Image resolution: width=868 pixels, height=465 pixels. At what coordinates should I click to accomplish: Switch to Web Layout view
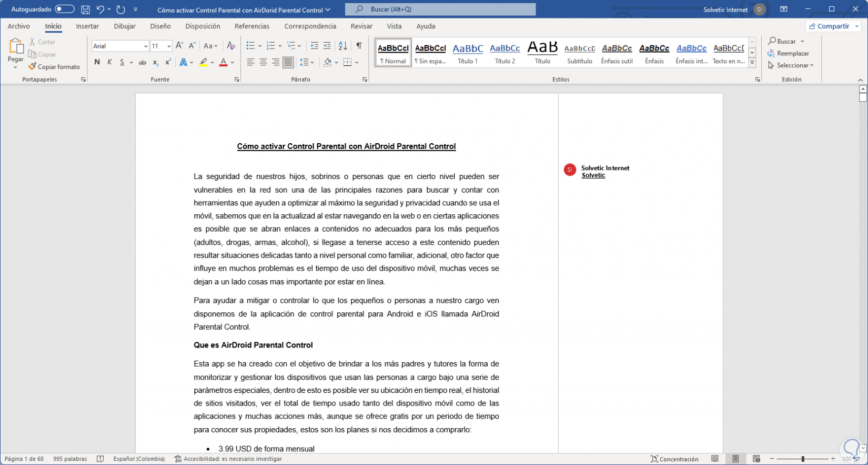(x=756, y=459)
